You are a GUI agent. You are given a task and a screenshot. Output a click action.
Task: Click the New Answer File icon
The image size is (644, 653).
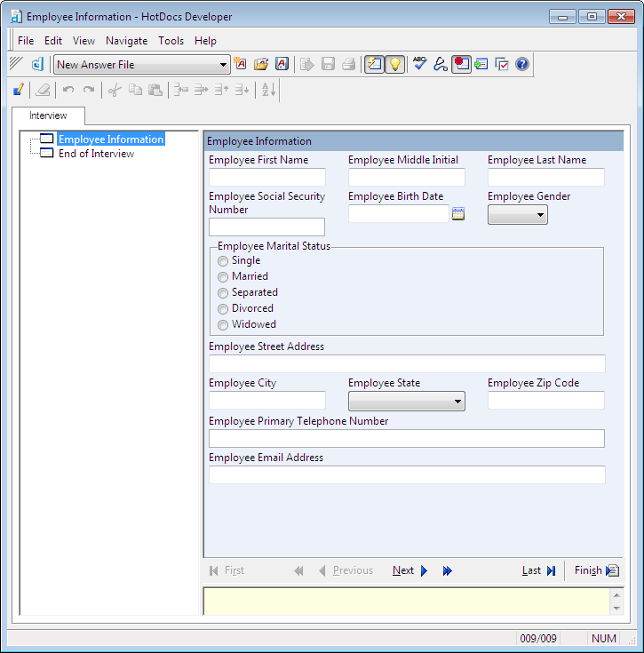pyautogui.click(x=240, y=64)
